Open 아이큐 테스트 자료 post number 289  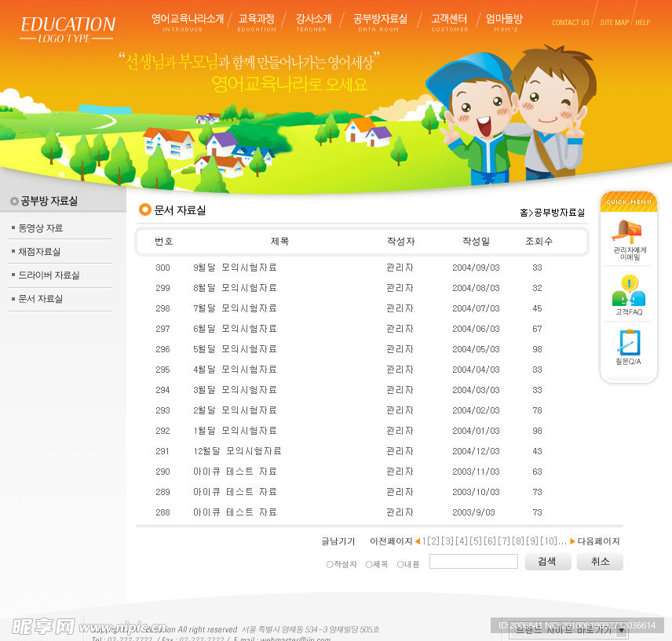point(235,492)
